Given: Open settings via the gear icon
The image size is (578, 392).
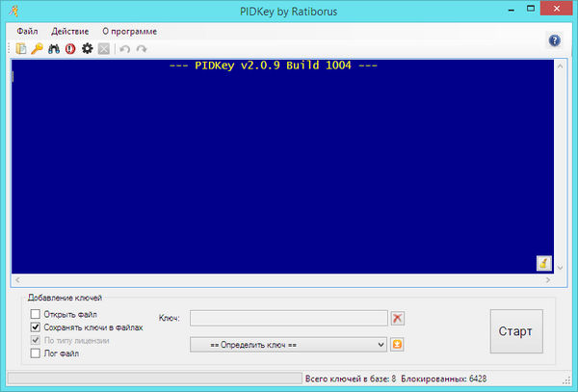Looking at the screenshot, I should point(87,48).
